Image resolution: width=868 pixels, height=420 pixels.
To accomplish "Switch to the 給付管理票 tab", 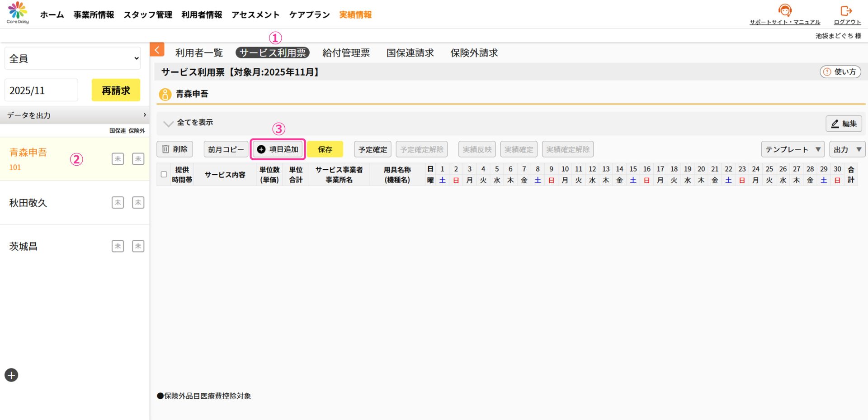I will (346, 53).
